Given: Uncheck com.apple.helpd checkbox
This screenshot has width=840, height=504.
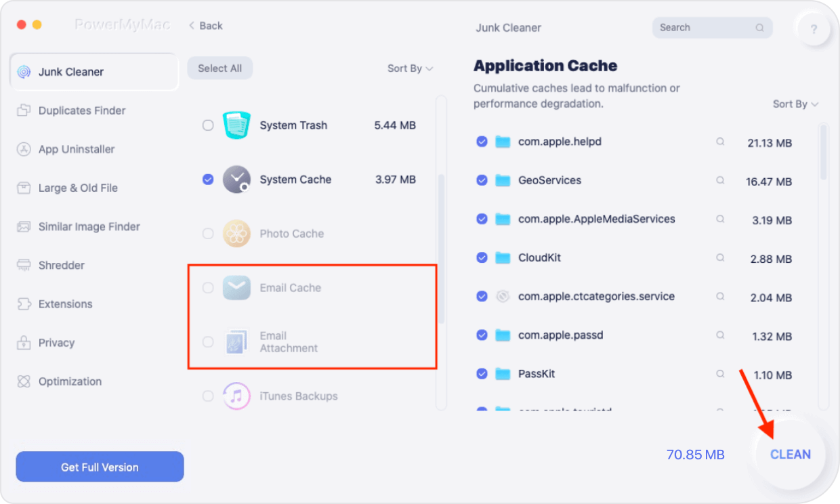Looking at the screenshot, I should pyautogui.click(x=482, y=142).
